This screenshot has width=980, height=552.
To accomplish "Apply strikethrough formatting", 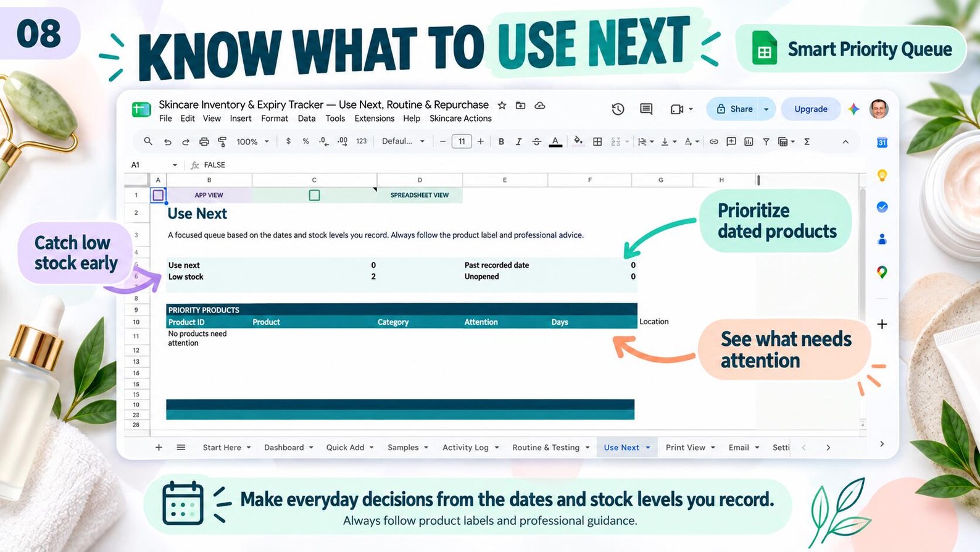I will [536, 141].
